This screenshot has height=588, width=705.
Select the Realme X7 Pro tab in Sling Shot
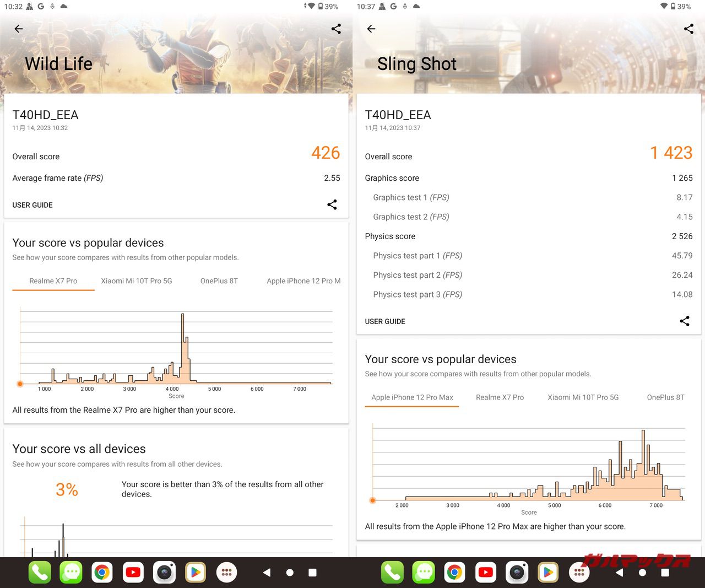click(x=500, y=397)
